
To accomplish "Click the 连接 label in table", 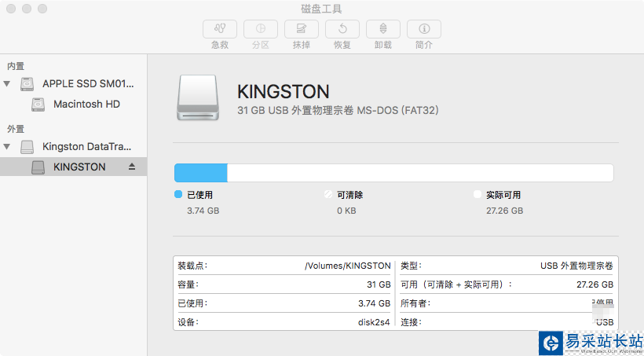I will (x=411, y=322).
